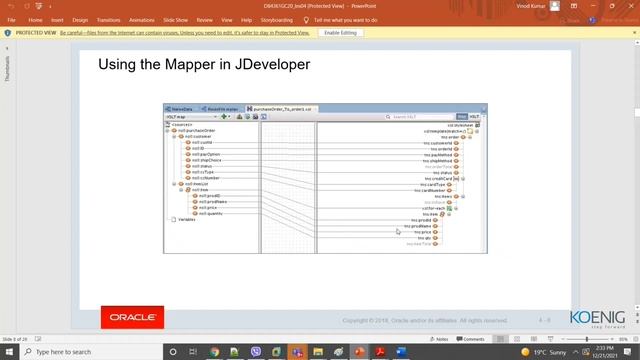Click the Protected View shield icon

[8, 33]
